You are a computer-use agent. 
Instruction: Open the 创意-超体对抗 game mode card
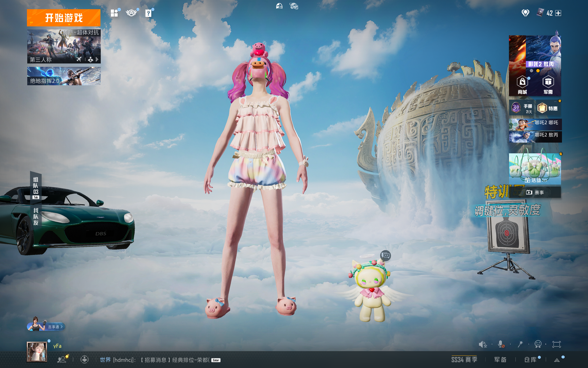[64, 46]
